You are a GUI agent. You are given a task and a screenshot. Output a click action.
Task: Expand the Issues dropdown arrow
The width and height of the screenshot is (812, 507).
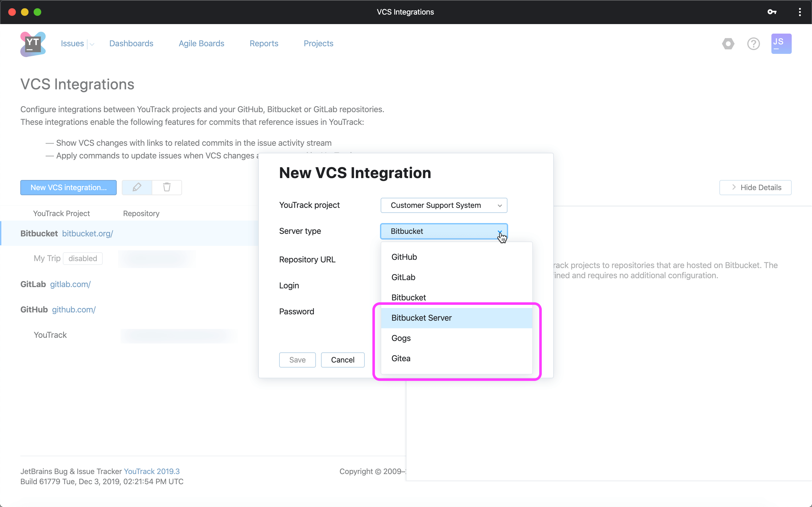point(92,44)
